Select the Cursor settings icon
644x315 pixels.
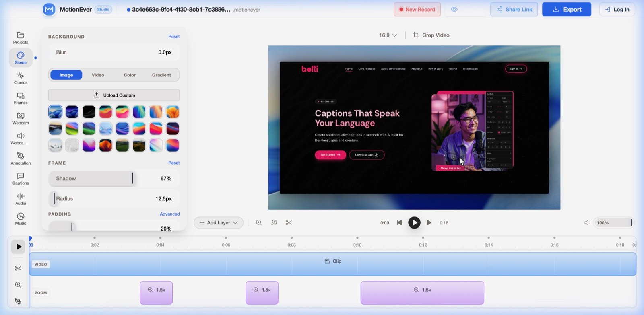[21, 78]
